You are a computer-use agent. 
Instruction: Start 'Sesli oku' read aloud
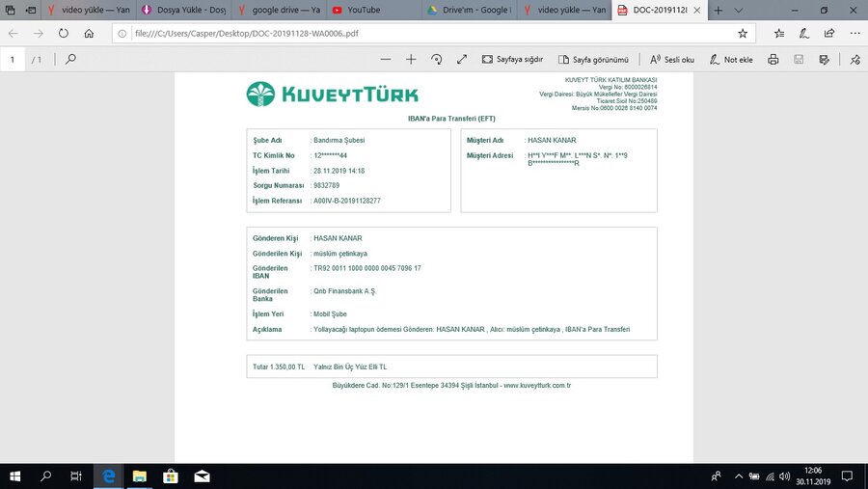672,59
